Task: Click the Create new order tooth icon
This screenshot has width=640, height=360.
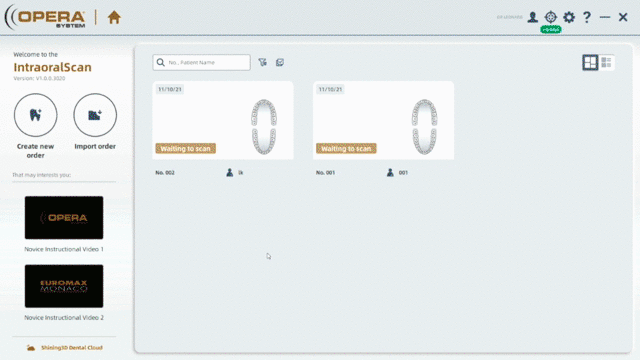Action: 36,115
